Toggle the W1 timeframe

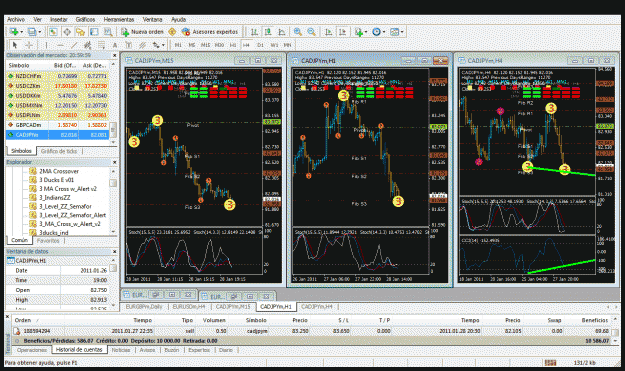click(x=274, y=45)
